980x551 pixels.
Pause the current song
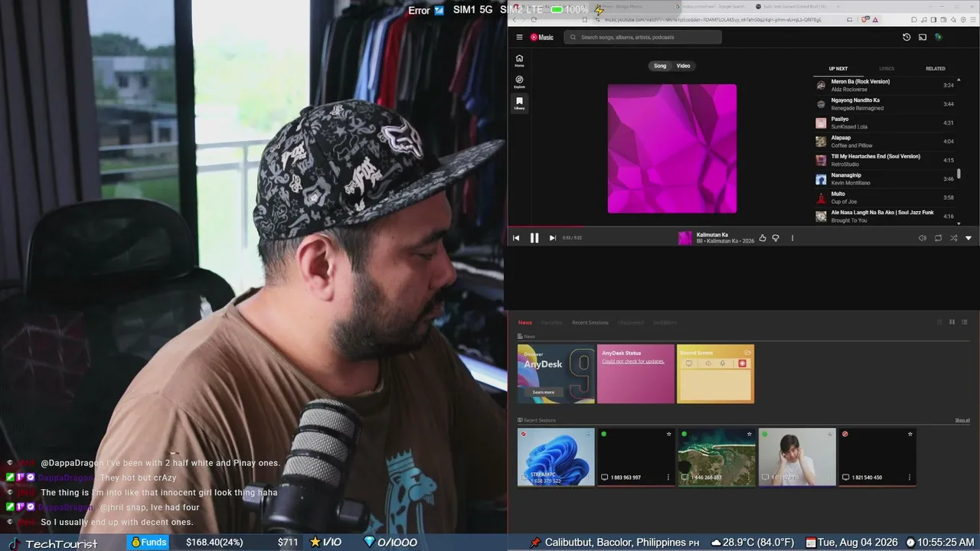click(534, 238)
